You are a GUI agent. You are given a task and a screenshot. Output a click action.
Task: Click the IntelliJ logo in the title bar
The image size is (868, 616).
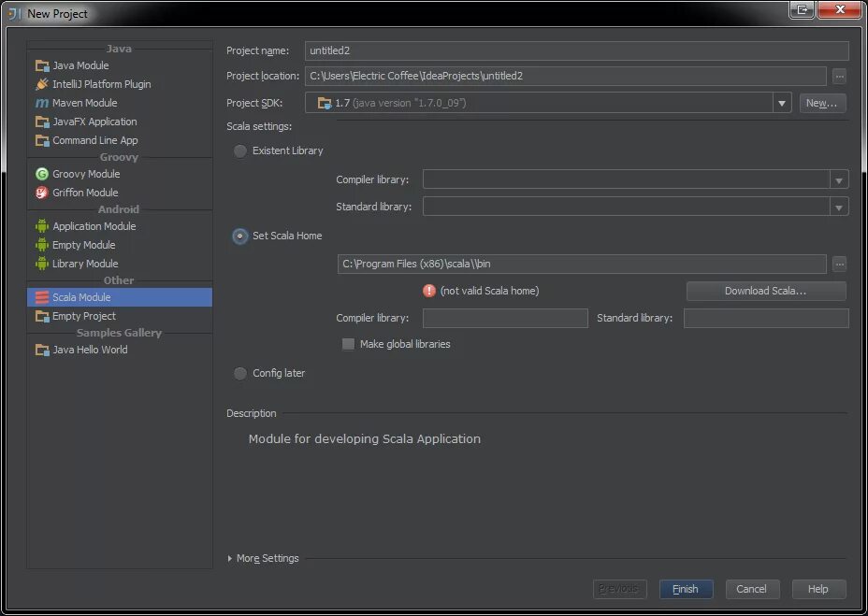[x=14, y=13]
